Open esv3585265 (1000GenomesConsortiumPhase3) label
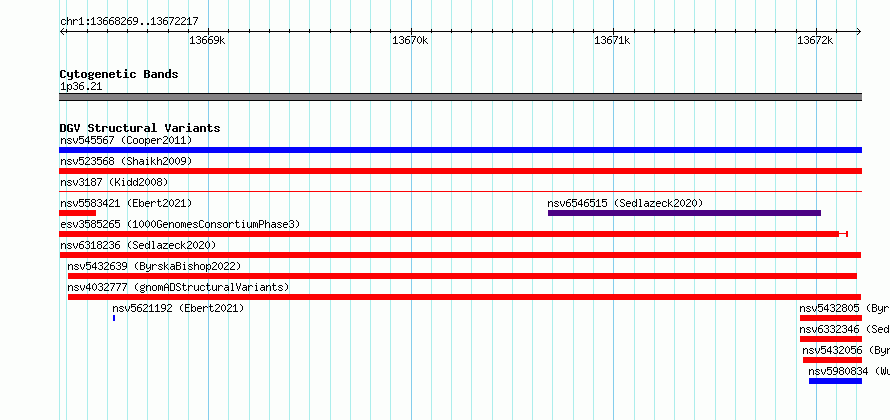This screenshot has width=890, height=420. [x=180, y=224]
